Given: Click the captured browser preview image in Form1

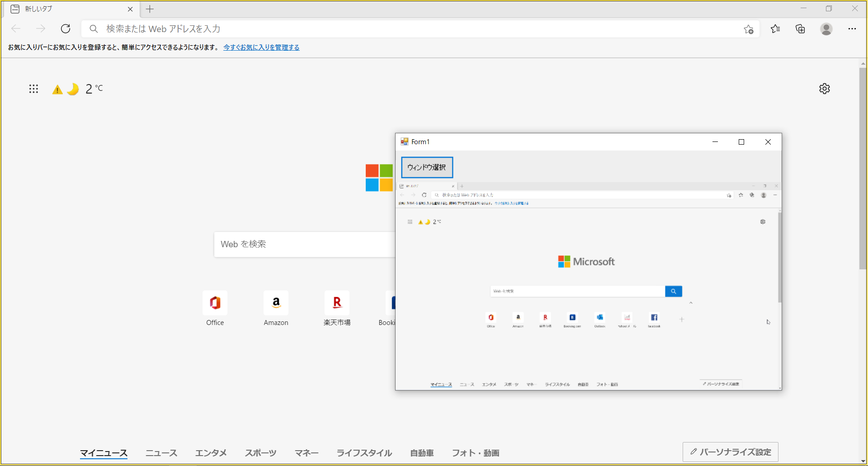Looking at the screenshot, I should click(x=589, y=286).
